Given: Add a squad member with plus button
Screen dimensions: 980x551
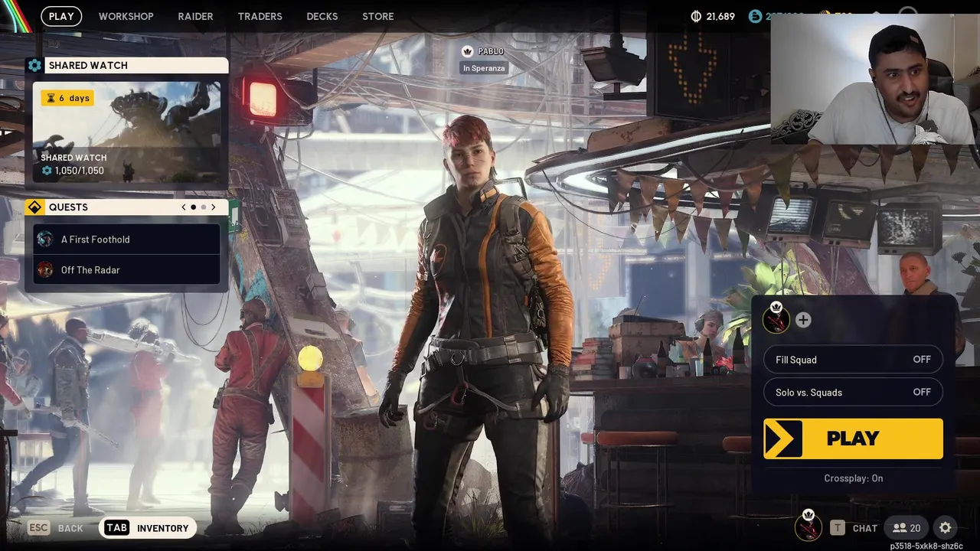Looking at the screenshot, I should (802, 320).
